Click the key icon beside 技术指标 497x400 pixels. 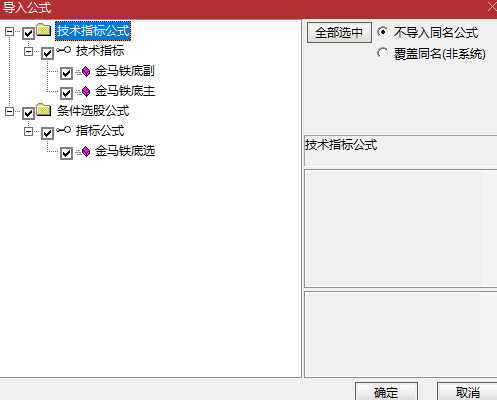(63, 50)
